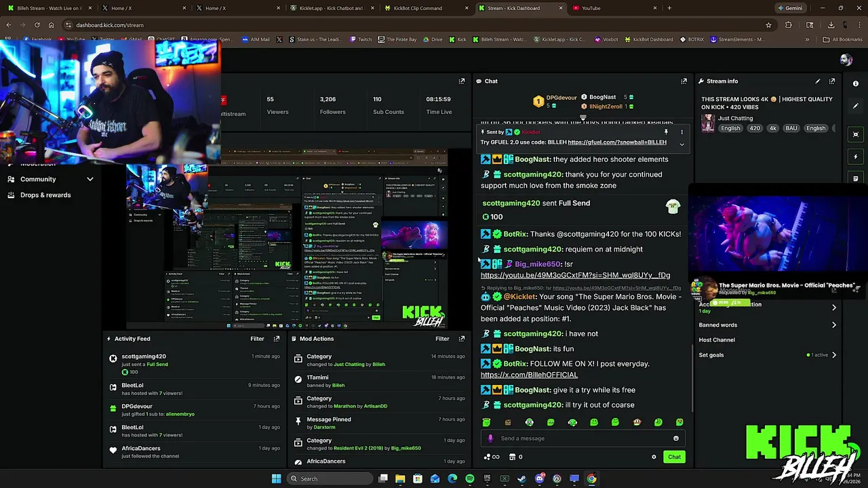This screenshot has width=868, height=488.
Task: Open browser extensions puzzle icon
Action: coord(788,25)
